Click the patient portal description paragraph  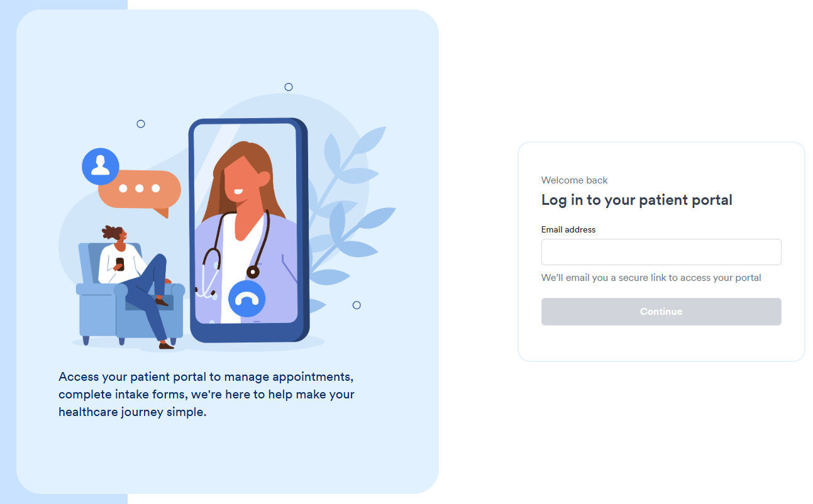coord(206,395)
